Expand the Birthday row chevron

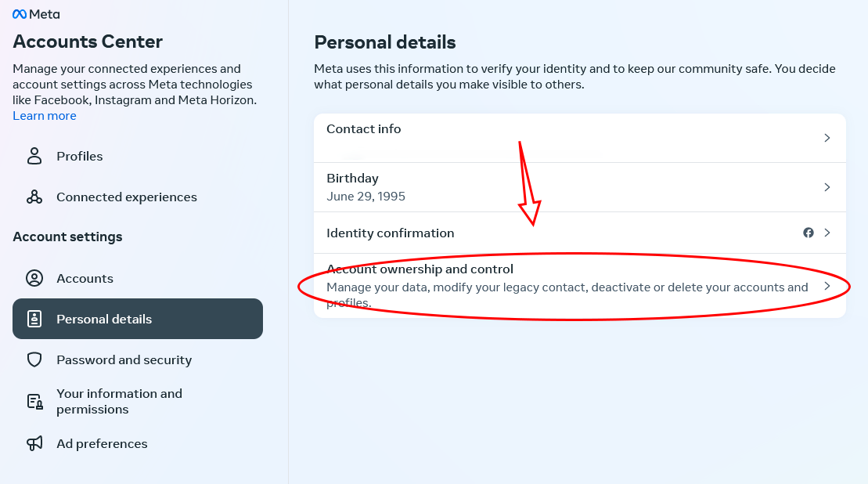pyautogui.click(x=827, y=187)
